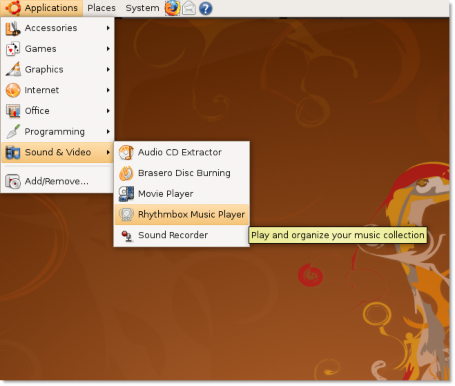Click the Rhythmbox speaker icon
This screenshot has height=386, width=455.
point(126,214)
